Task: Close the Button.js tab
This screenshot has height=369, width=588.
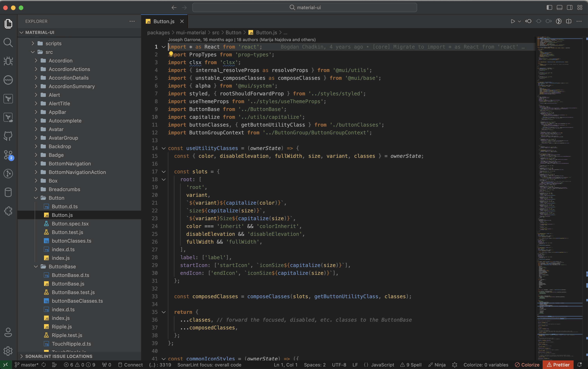Action: [x=182, y=21]
